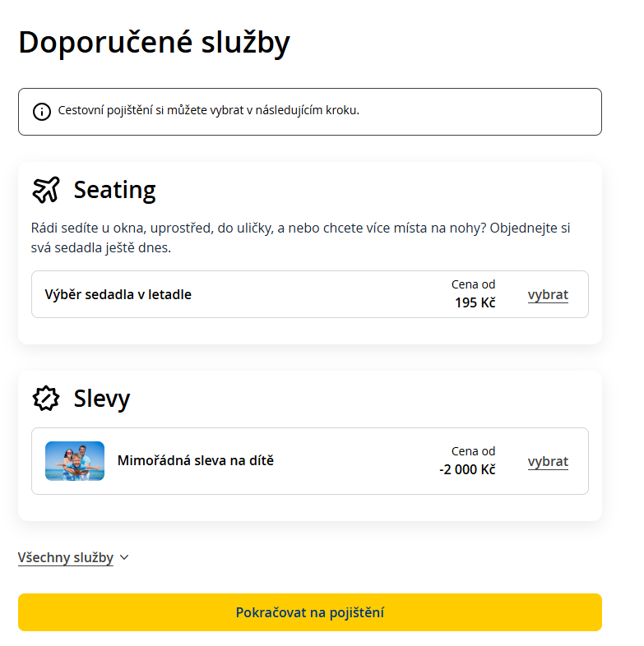Click the seating description paragraph
The height and width of the screenshot is (646, 644).
click(300, 238)
